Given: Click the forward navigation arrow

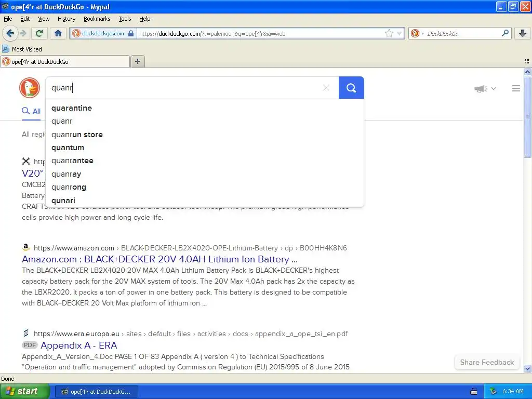Looking at the screenshot, I should click(23, 33).
